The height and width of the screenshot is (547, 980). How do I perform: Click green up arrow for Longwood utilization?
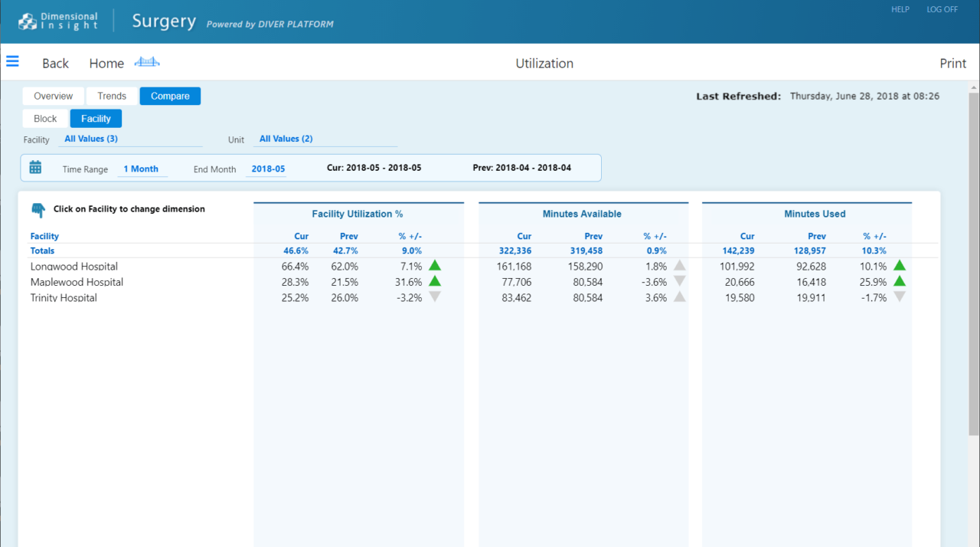(x=435, y=266)
